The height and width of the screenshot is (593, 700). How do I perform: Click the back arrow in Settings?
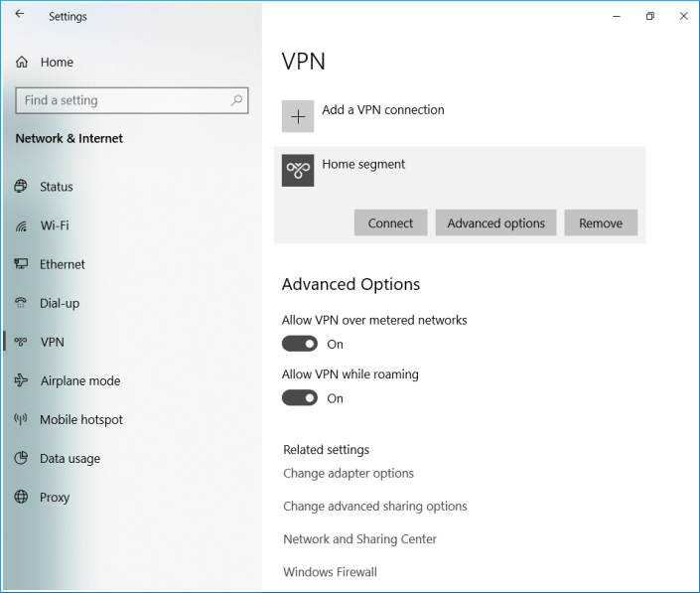pos(20,15)
